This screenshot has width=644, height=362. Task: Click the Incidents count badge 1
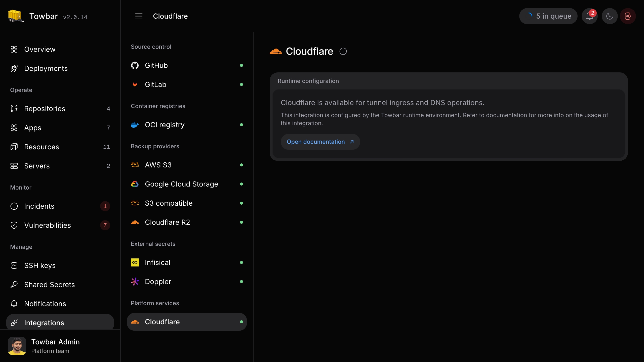point(105,206)
